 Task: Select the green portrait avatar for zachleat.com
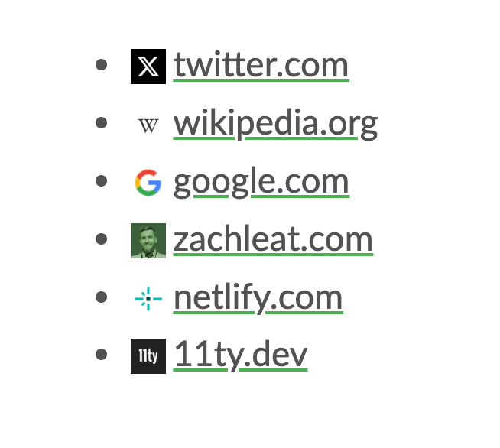coord(148,241)
